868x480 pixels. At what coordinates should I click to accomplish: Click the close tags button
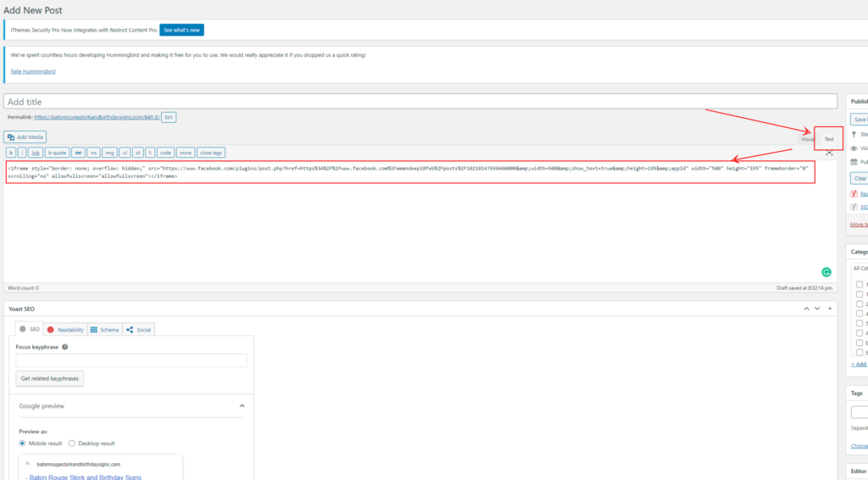point(211,153)
